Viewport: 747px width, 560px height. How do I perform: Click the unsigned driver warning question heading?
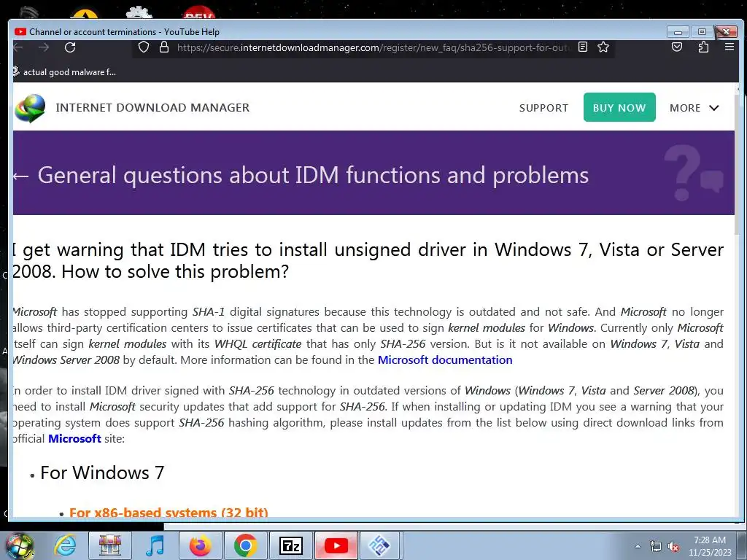(x=368, y=260)
